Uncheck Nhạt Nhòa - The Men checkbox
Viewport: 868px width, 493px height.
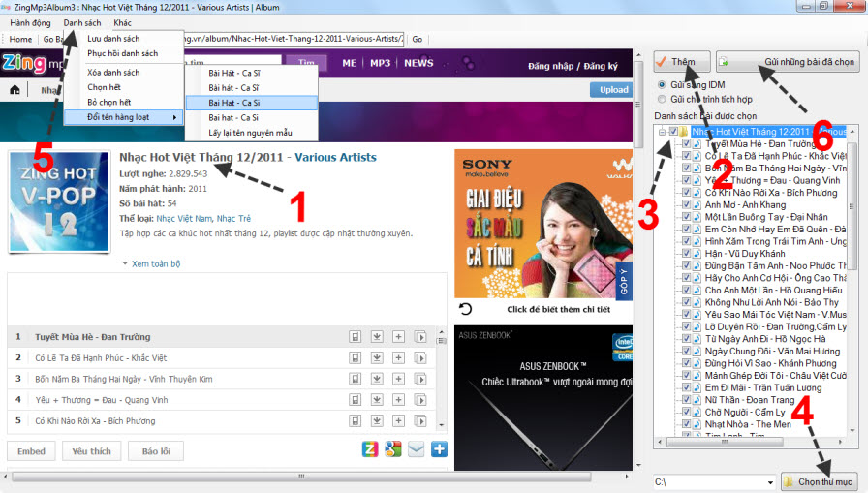[686, 424]
